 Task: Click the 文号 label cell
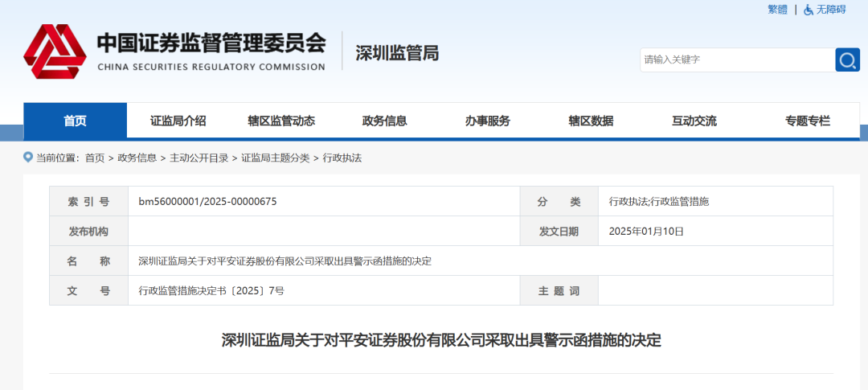(x=88, y=291)
